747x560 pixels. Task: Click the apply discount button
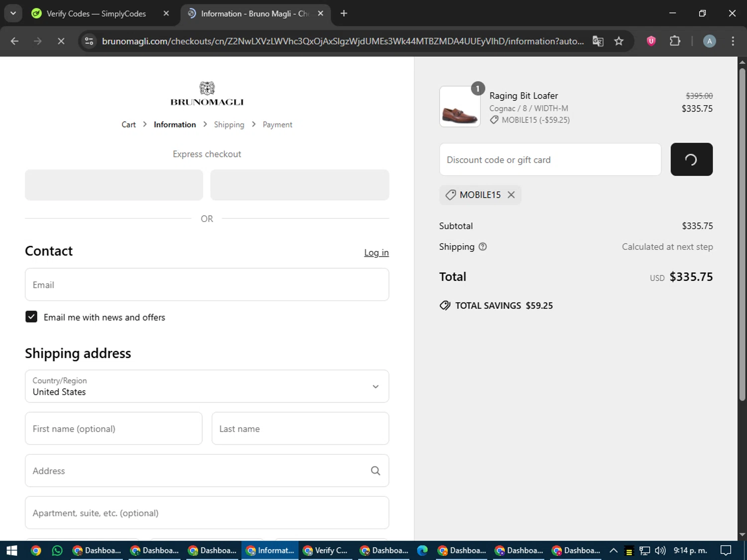click(691, 159)
